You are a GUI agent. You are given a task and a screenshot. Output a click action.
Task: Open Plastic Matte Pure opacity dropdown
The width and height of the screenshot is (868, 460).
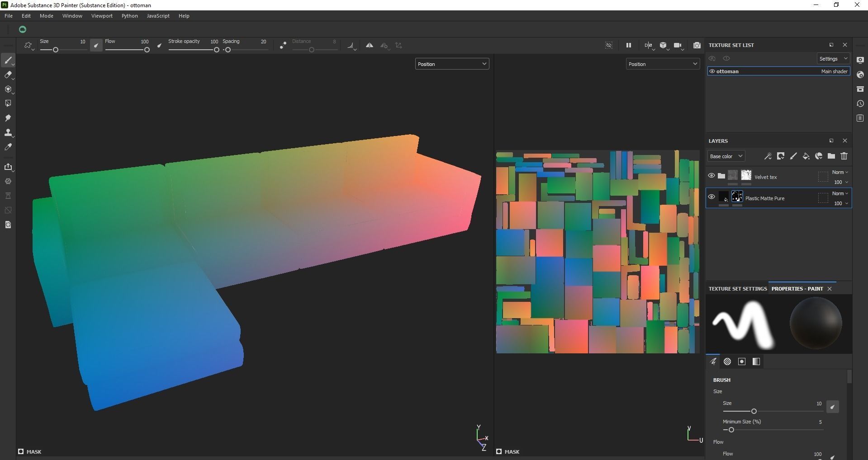pyautogui.click(x=841, y=203)
